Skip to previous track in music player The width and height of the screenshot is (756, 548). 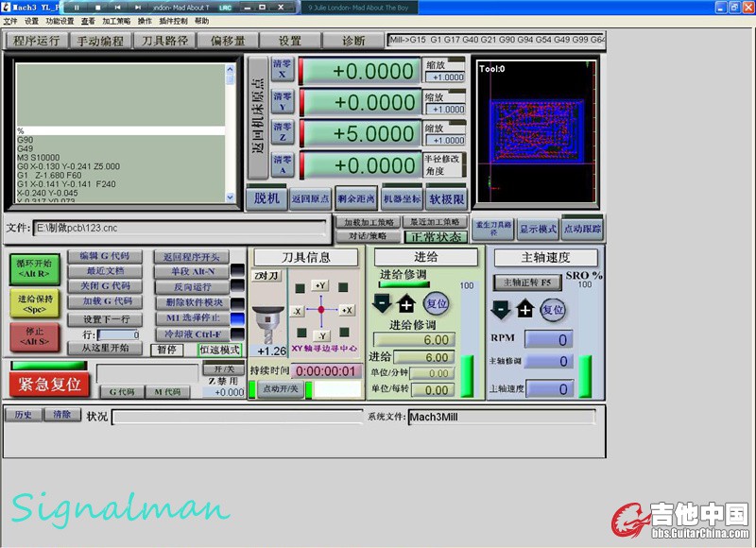117,8
